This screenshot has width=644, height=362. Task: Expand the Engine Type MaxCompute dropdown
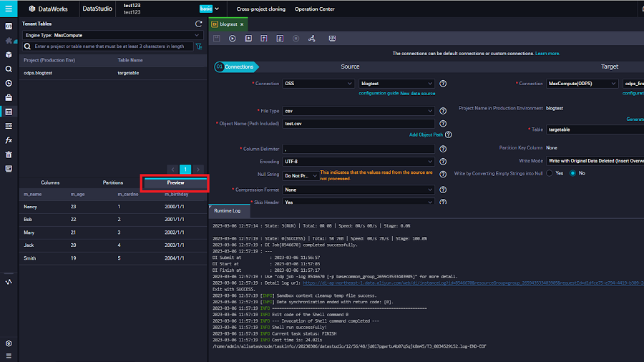(x=113, y=34)
